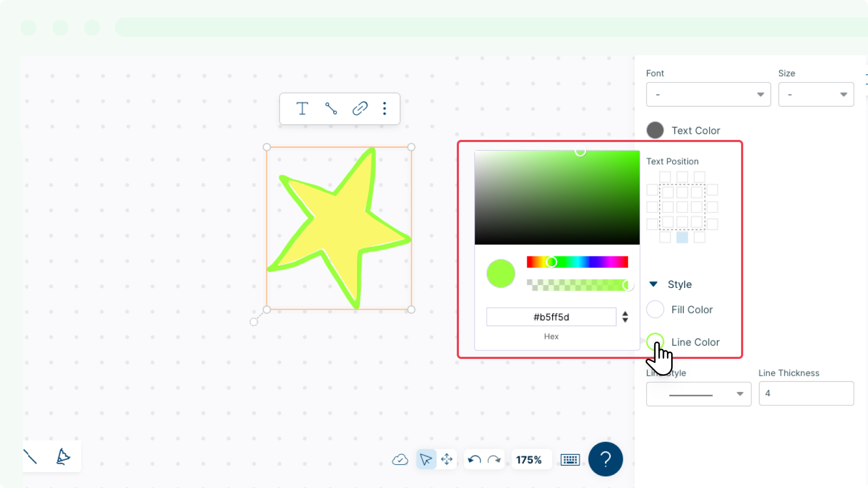Set text position to inside center cell
Image resolution: width=868 pixels, height=488 pixels.
pyautogui.click(x=682, y=207)
